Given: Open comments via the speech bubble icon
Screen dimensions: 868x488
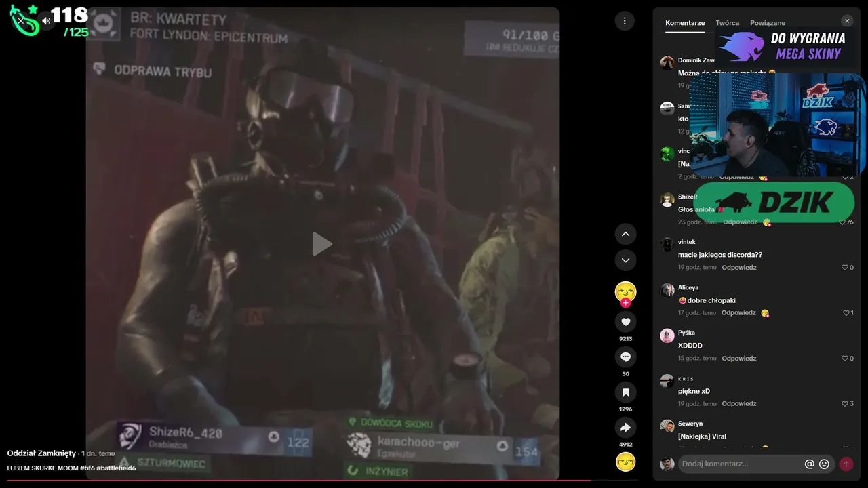Looking at the screenshot, I should click(625, 357).
